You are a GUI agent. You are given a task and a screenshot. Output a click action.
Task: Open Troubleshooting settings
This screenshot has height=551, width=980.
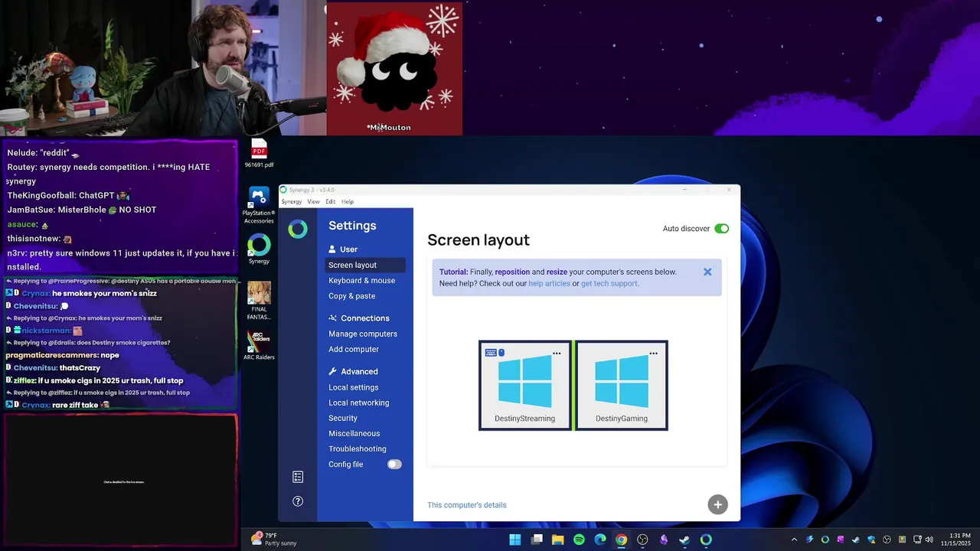(x=357, y=448)
